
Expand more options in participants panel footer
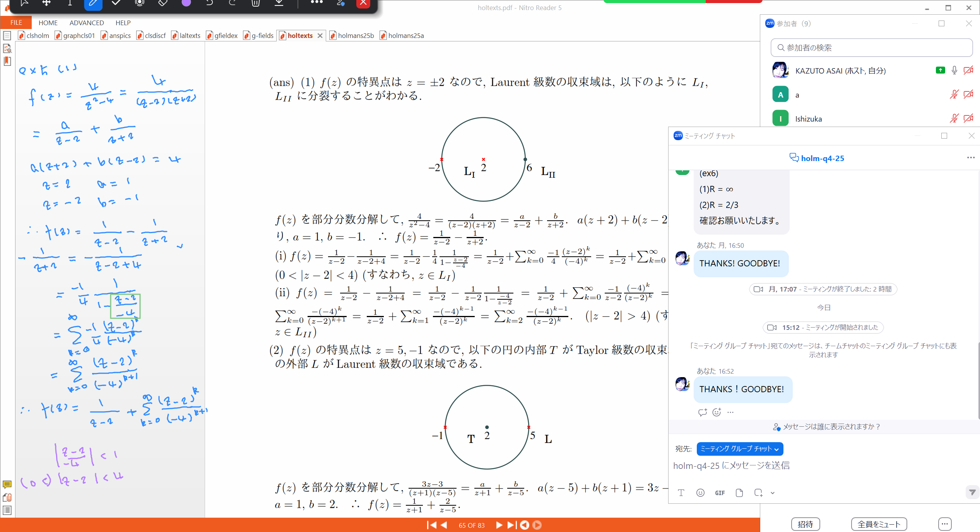[x=944, y=524]
